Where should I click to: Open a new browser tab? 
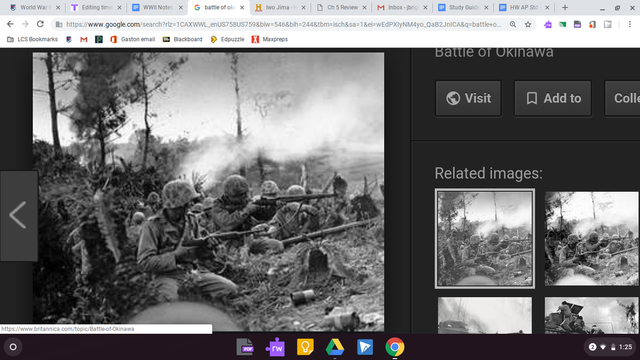565,7
